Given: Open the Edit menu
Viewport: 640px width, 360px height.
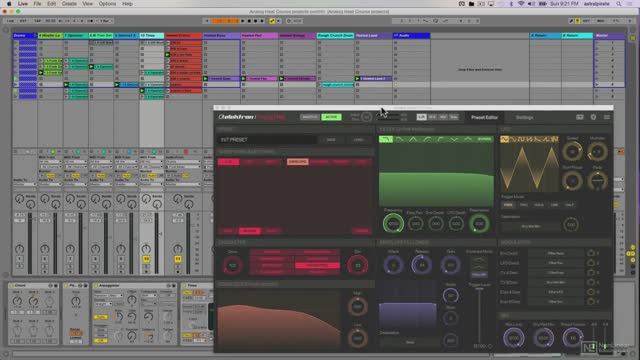Looking at the screenshot, I should click(x=51, y=4).
